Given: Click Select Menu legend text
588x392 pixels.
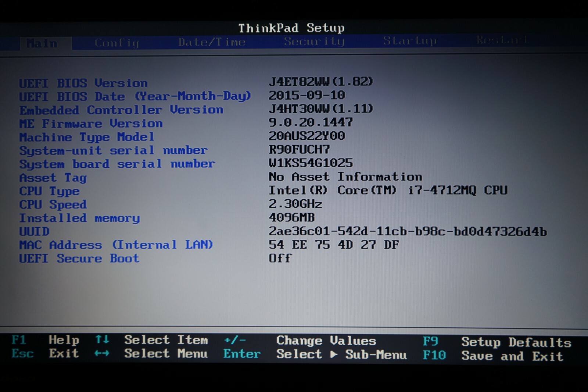Looking at the screenshot, I should pyautogui.click(x=166, y=354).
